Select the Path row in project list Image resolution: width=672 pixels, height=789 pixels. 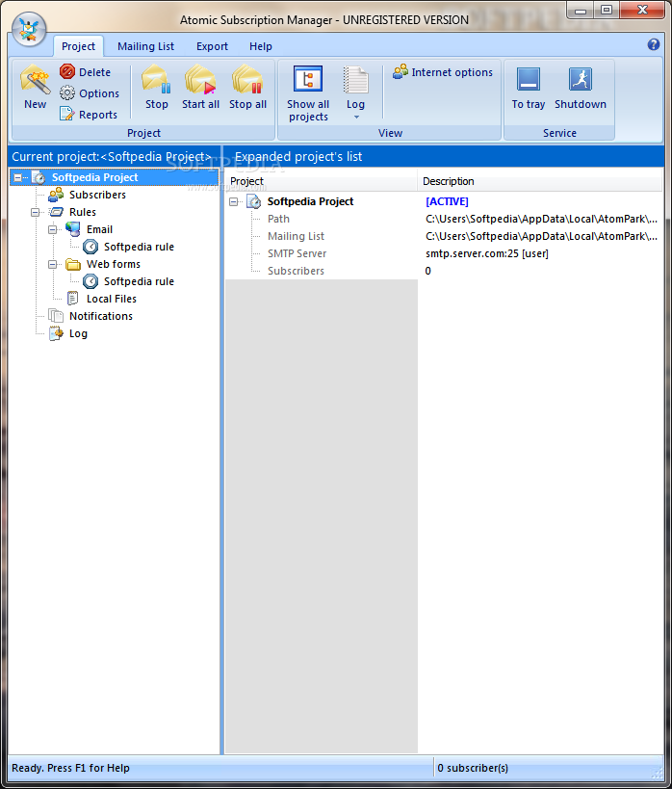tap(443, 219)
